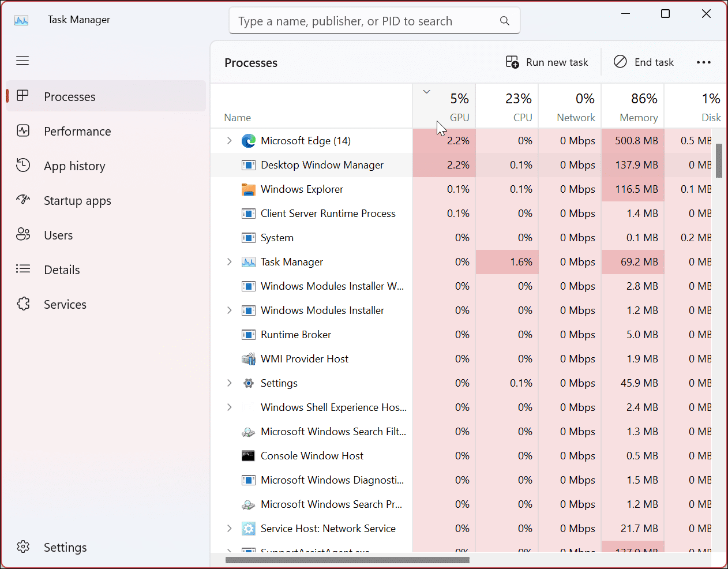This screenshot has width=728, height=569.
Task: Click the End task circle-slash icon
Action: click(620, 62)
